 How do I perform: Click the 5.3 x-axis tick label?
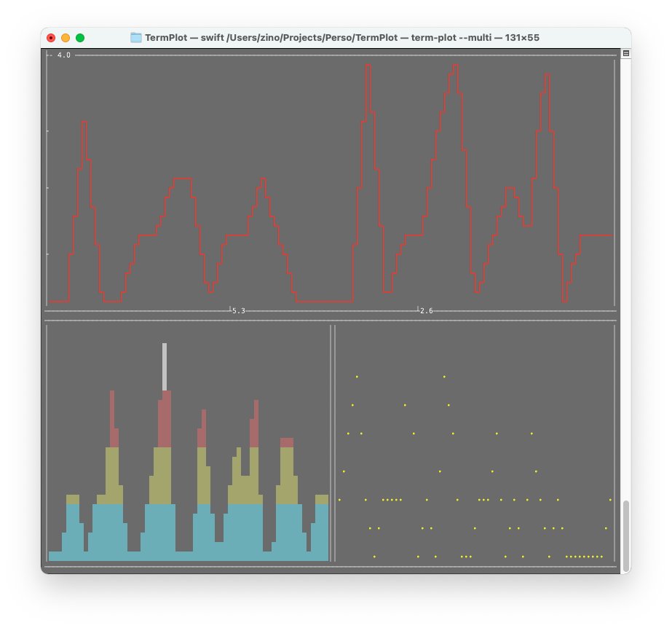click(x=239, y=310)
